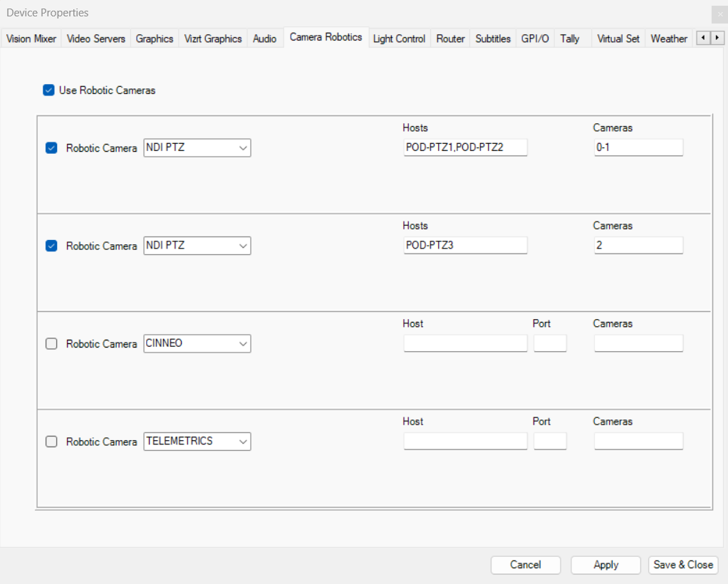Image resolution: width=728 pixels, height=584 pixels.
Task: Disable the first NDI PTZ robotic camera
Action: (51, 148)
